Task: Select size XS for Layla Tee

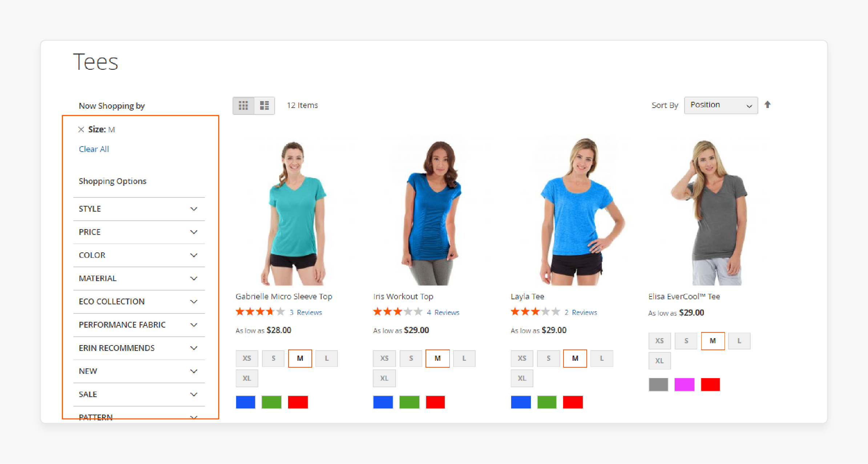Action: coord(522,359)
